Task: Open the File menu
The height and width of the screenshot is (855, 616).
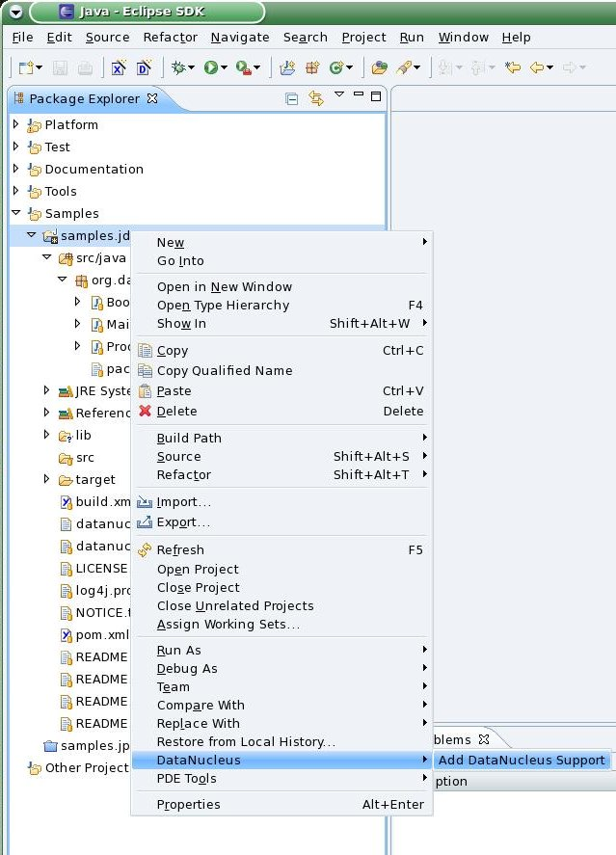Action: pos(22,37)
